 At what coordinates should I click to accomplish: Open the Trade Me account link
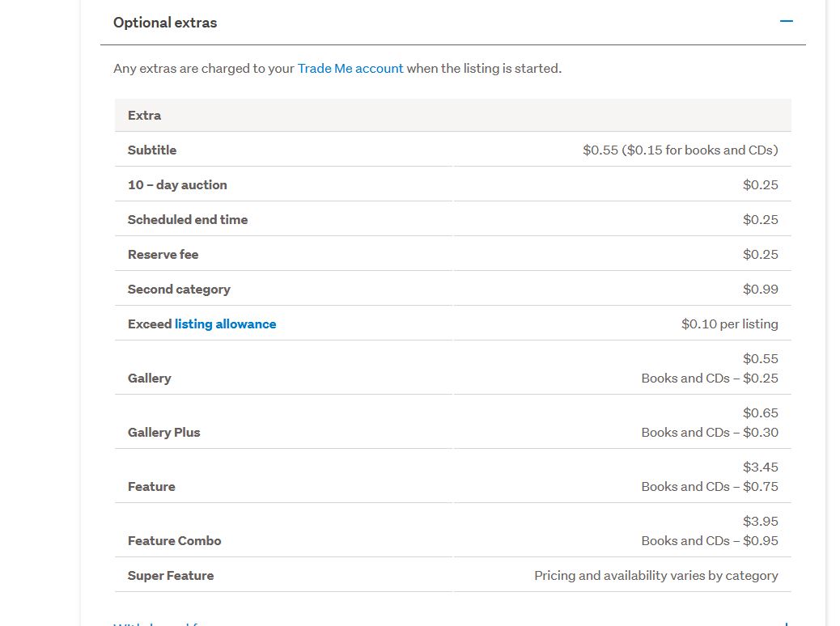(x=350, y=69)
